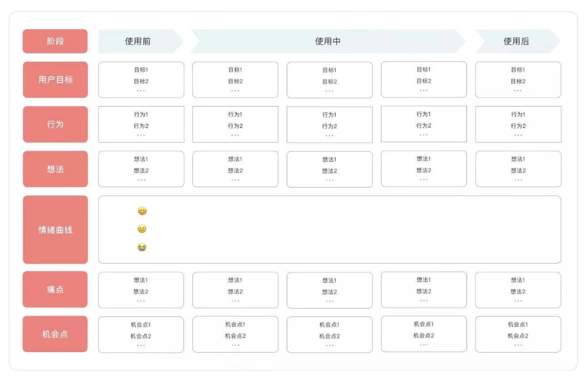Image resolution: width=588 pixels, height=383 pixels.
Task: Click the smiling face emoji
Action: point(142,211)
